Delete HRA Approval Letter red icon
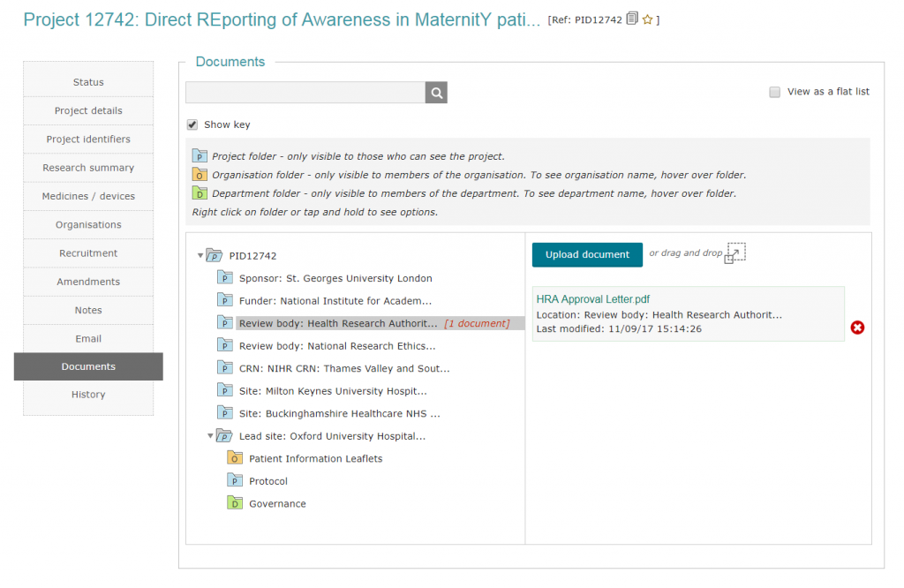904x588 pixels. (x=857, y=328)
